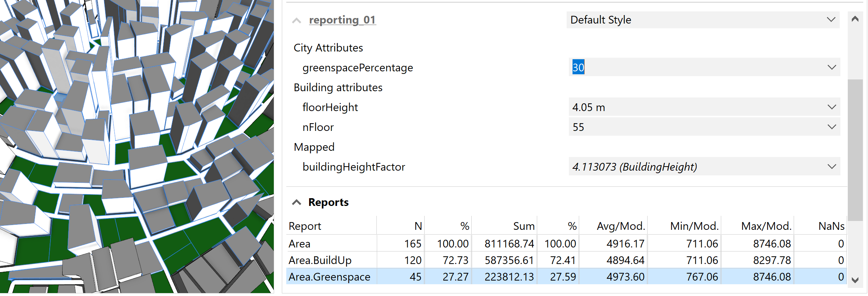This screenshot has width=868, height=296.
Task: Collapse the Reports section
Action: tap(297, 202)
